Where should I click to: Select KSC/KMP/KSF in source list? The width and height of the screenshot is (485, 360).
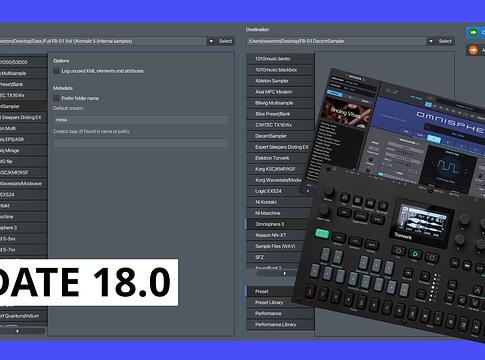[x=24, y=172]
